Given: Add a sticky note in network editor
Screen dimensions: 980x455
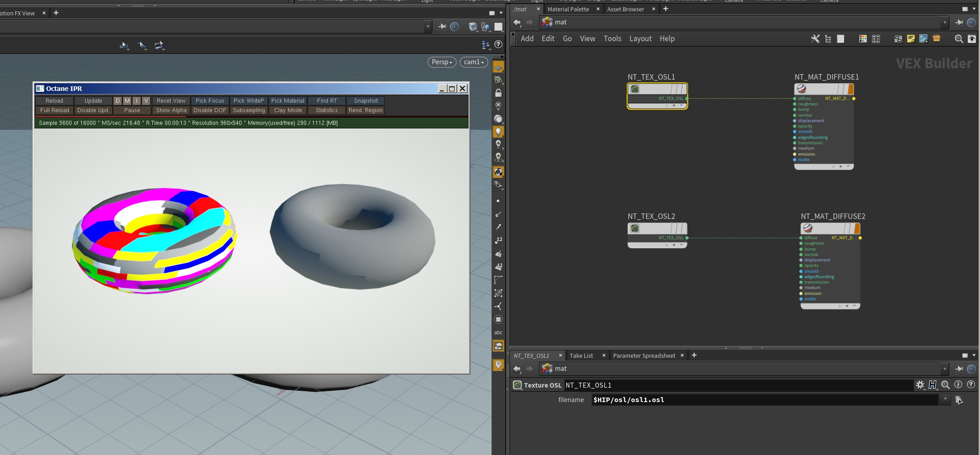Looking at the screenshot, I should (x=911, y=39).
